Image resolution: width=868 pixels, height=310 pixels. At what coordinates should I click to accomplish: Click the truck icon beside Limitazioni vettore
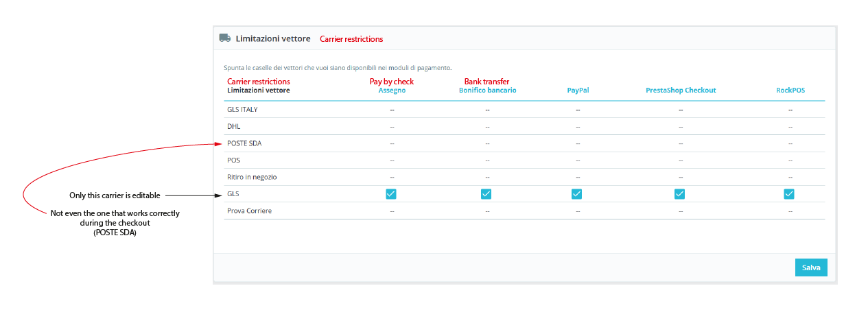[224, 38]
